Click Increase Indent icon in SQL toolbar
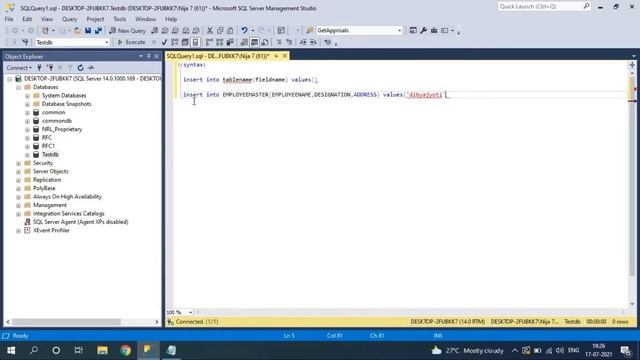Image resolution: width=640 pixels, height=360 pixels. click(x=313, y=42)
